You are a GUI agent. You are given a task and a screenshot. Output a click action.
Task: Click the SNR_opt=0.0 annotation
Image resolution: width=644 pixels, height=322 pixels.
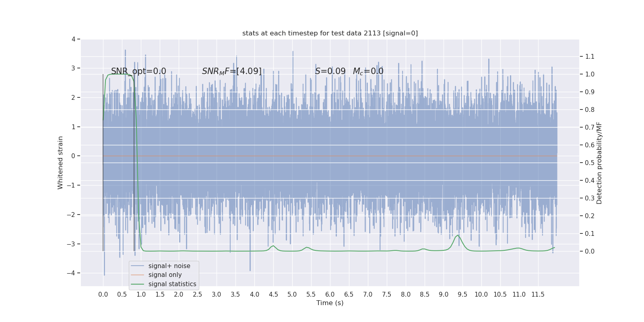(138, 71)
